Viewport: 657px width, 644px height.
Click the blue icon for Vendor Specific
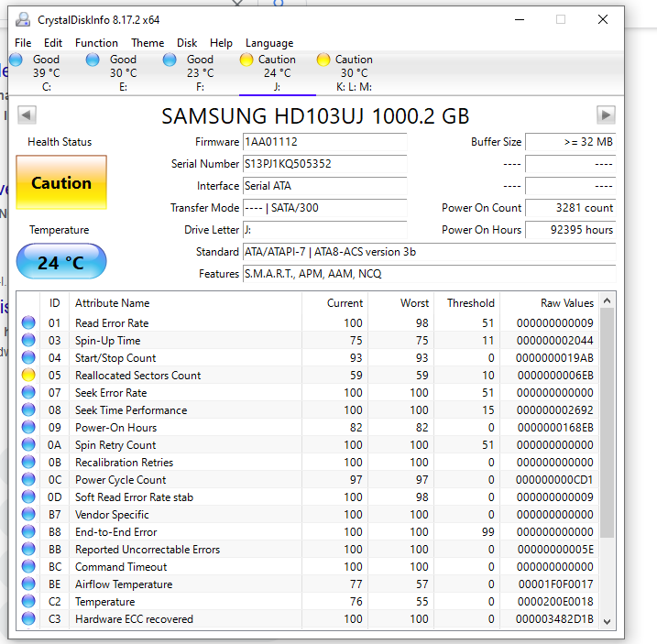28,514
